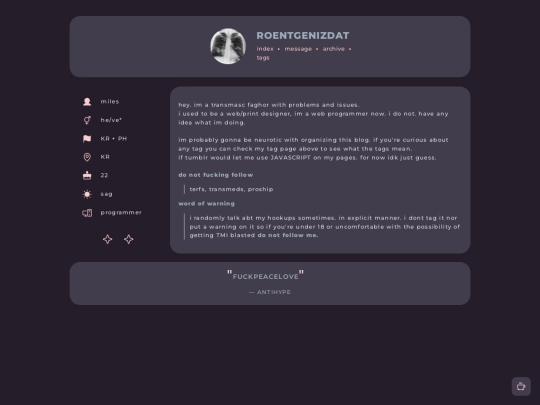Viewport: 540px width, 405px height.
Task: Click the gender symbol icon next to he/ve
Action: pos(87,120)
